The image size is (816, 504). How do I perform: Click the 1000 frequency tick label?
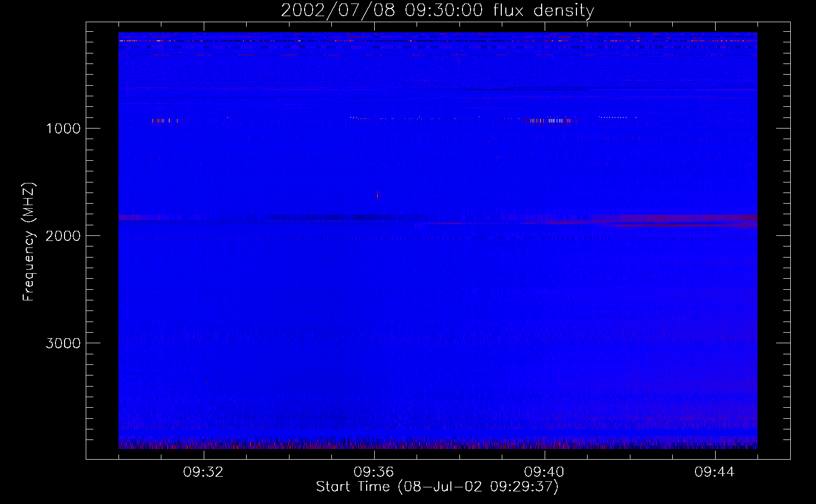63,129
